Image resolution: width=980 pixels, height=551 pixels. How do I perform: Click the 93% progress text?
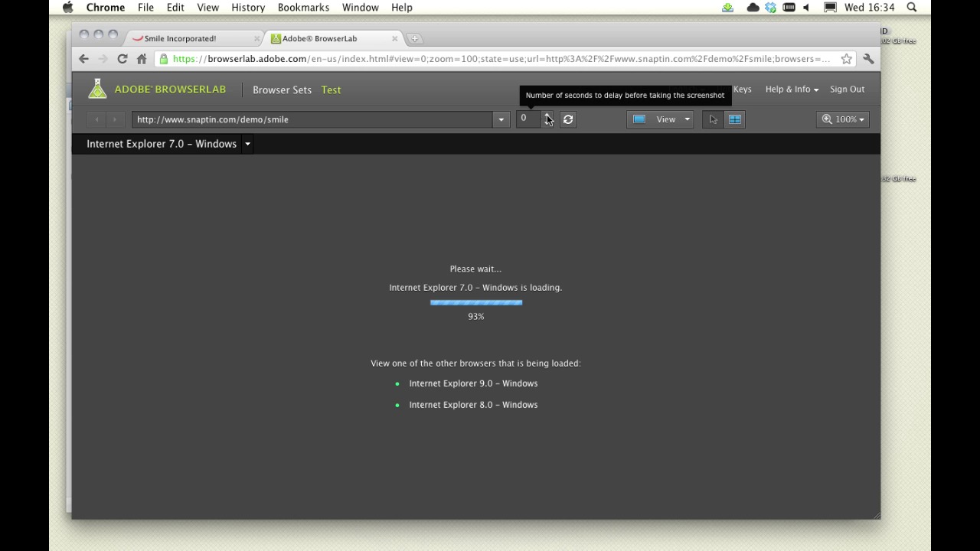(x=476, y=316)
